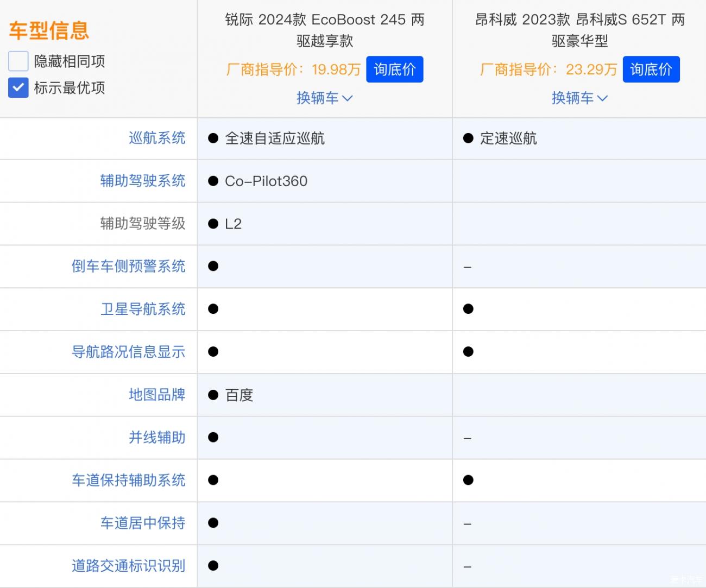
Task: Open the 车道保持辅助系统 link
Action: 129,480
